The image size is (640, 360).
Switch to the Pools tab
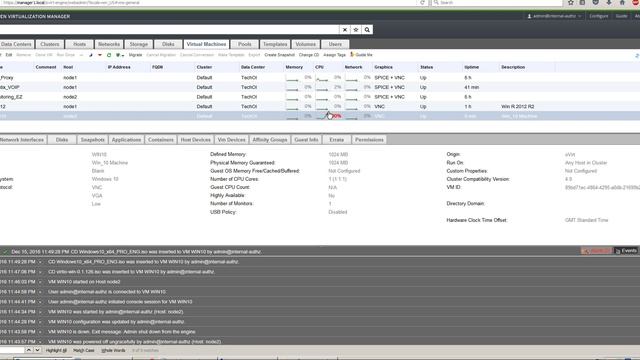(x=244, y=44)
